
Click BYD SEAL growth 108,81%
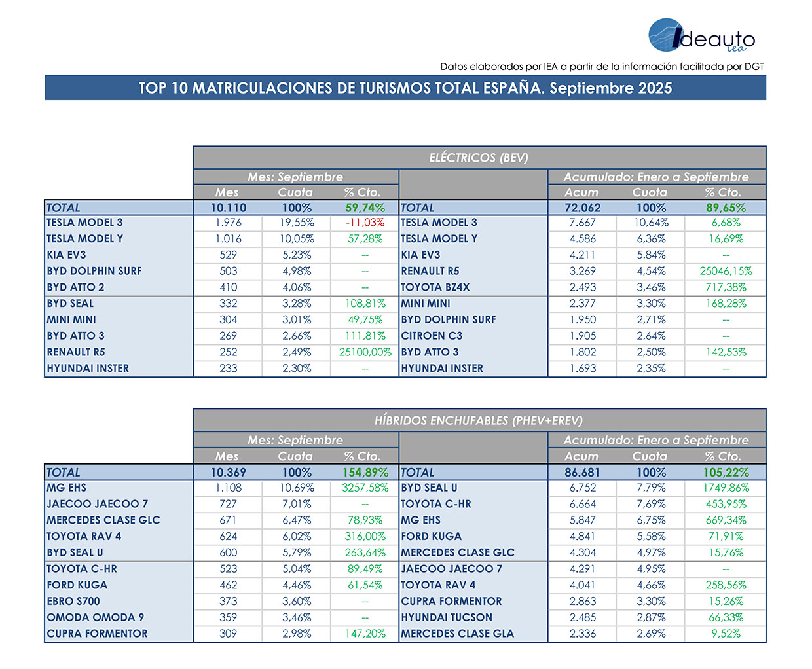pyautogui.click(x=365, y=304)
